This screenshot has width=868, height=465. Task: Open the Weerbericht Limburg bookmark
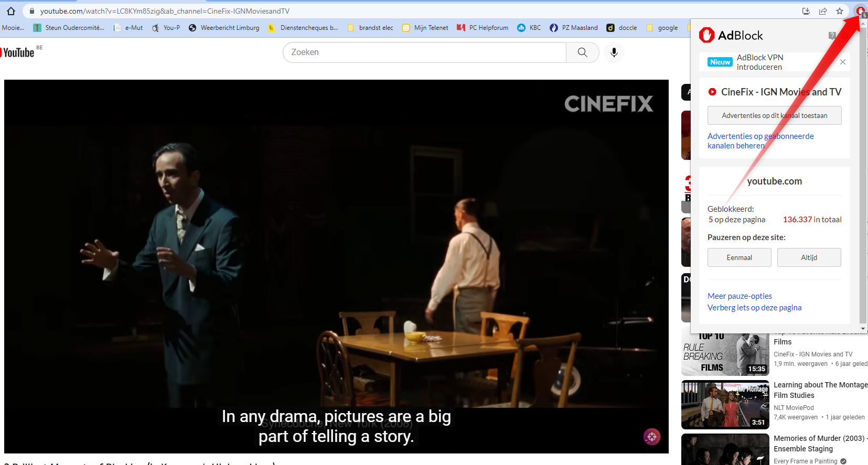224,28
